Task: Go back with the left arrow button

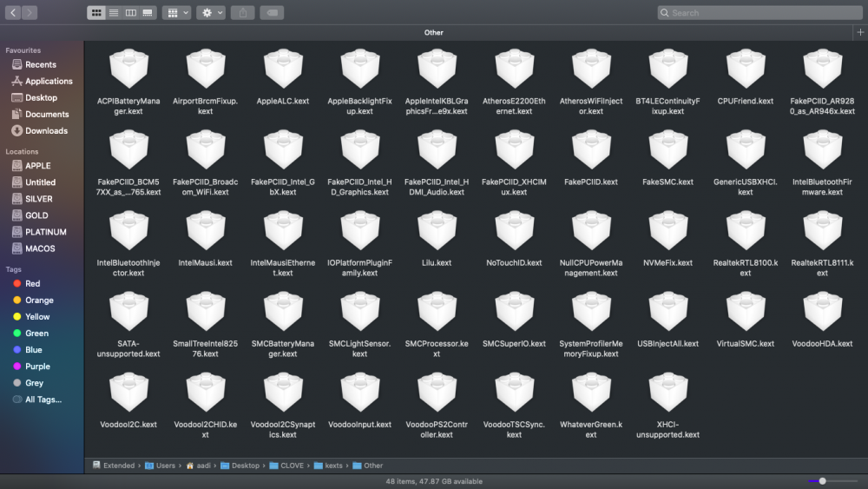Action: pyautogui.click(x=13, y=12)
